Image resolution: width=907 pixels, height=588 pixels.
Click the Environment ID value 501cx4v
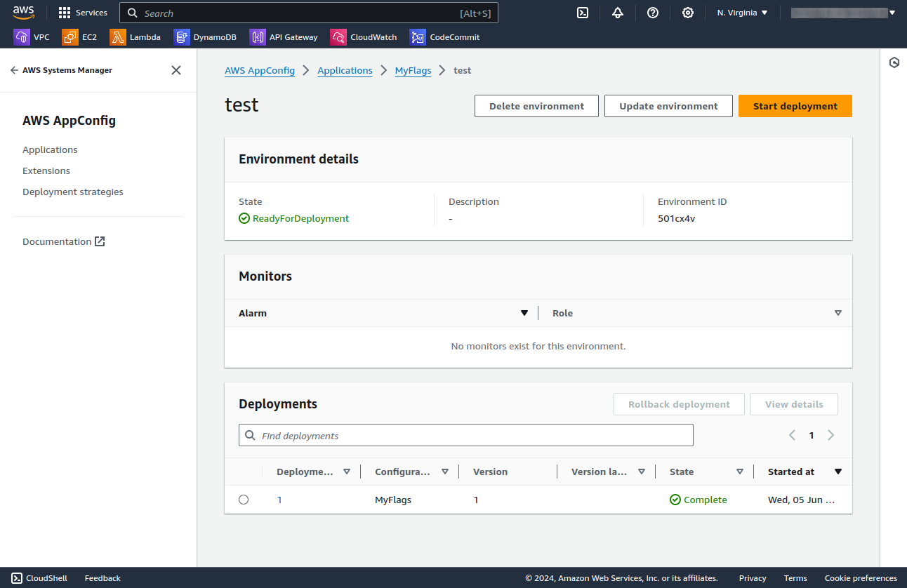pyautogui.click(x=677, y=218)
